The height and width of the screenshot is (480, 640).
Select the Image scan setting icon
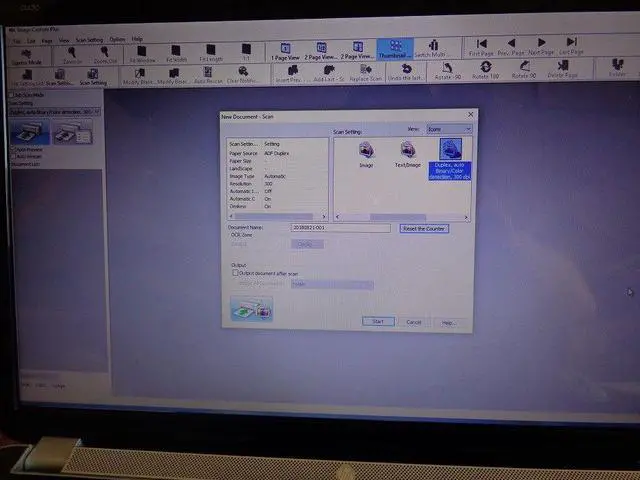[366, 155]
